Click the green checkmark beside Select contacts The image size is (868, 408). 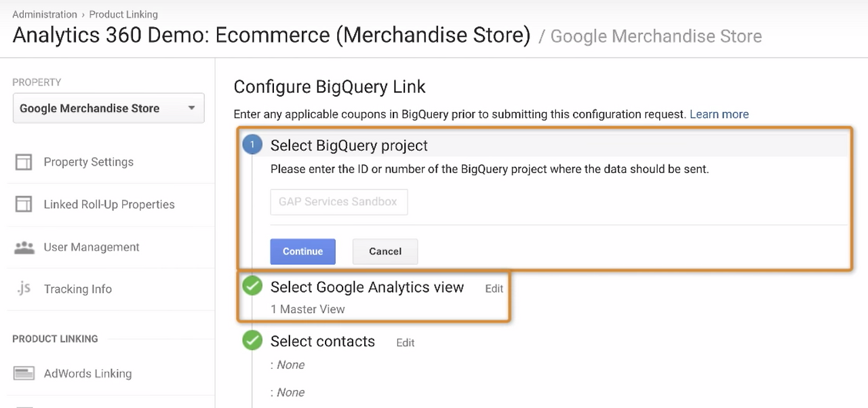pyautogui.click(x=252, y=341)
